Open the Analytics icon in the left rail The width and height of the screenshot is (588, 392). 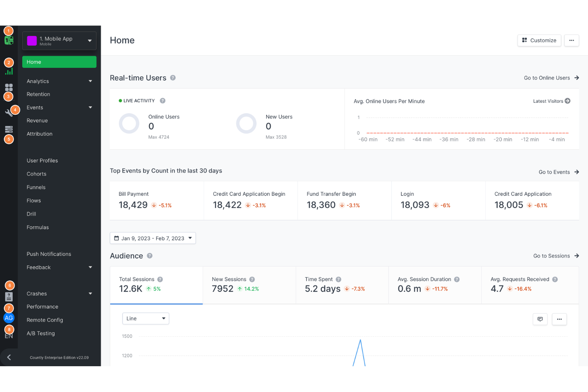click(x=9, y=71)
